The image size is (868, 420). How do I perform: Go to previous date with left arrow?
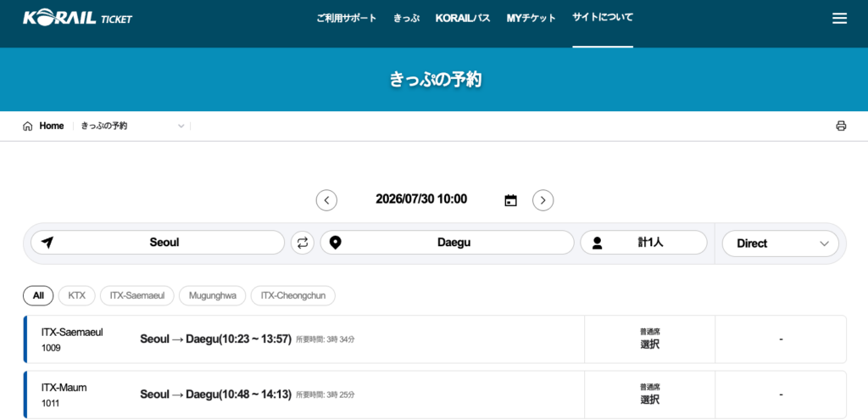click(326, 200)
